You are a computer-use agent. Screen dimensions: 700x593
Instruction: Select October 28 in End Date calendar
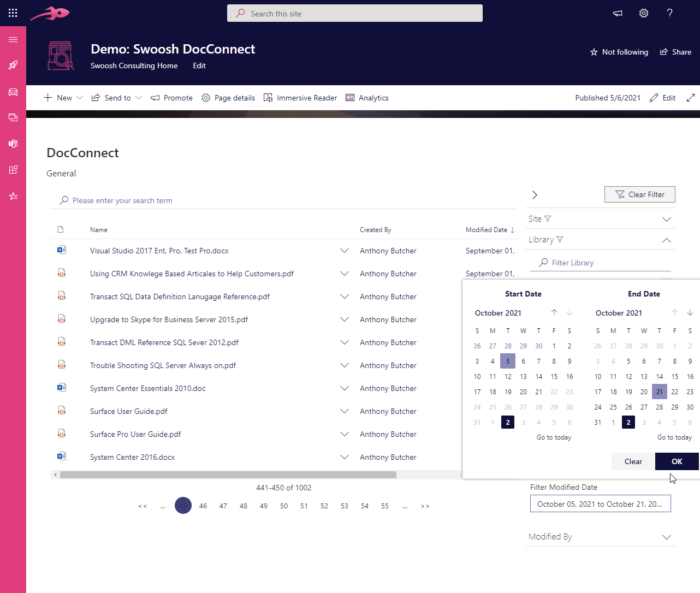coord(660,407)
